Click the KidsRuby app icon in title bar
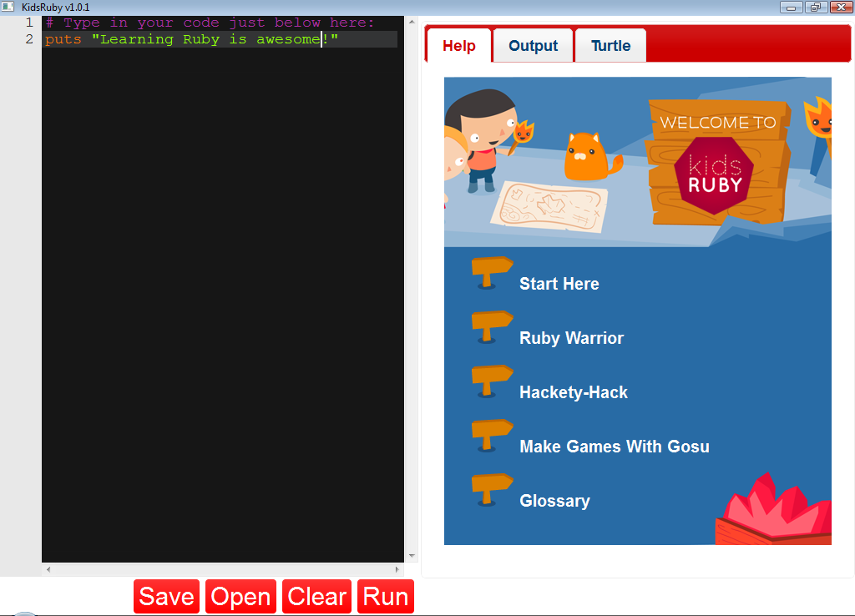Screen dimensions: 855x616 tap(8, 7)
